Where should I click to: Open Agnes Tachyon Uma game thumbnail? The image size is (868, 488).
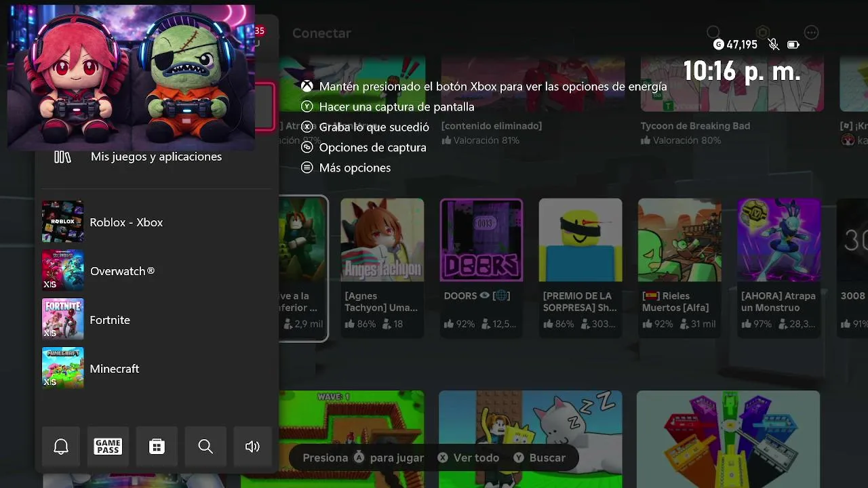click(x=382, y=240)
